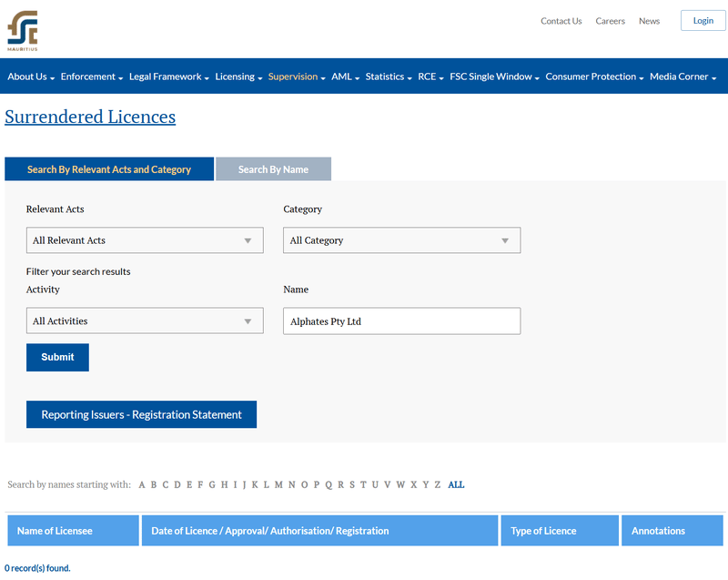This screenshot has width=728, height=580.
Task: Filter names starting with letter F
Action: click(x=200, y=484)
